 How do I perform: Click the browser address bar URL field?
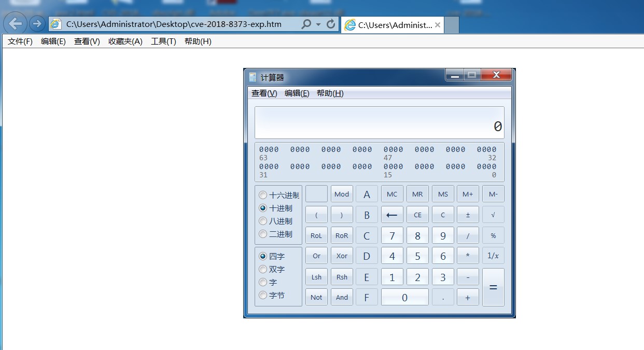(176, 24)
